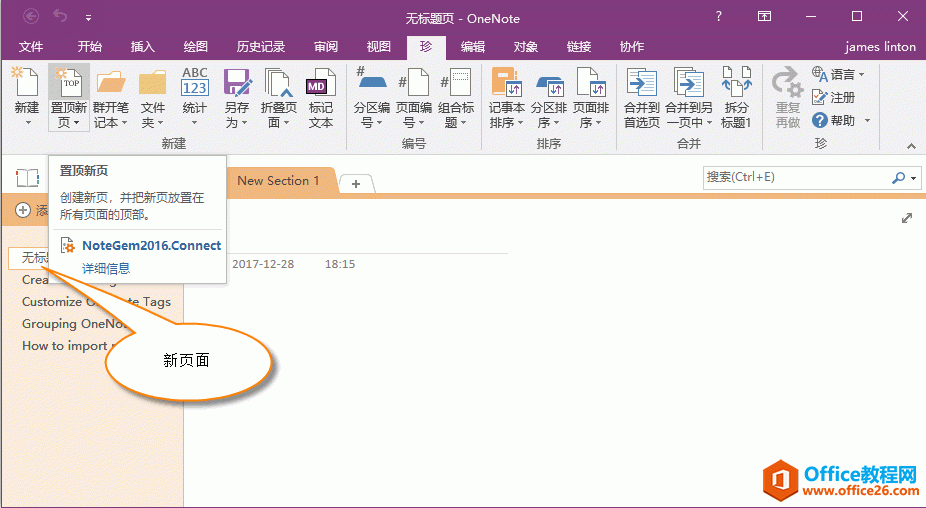Switch to the 链接 ribbon tab
The image size is (926, 508).
click(x=579, y=47)
